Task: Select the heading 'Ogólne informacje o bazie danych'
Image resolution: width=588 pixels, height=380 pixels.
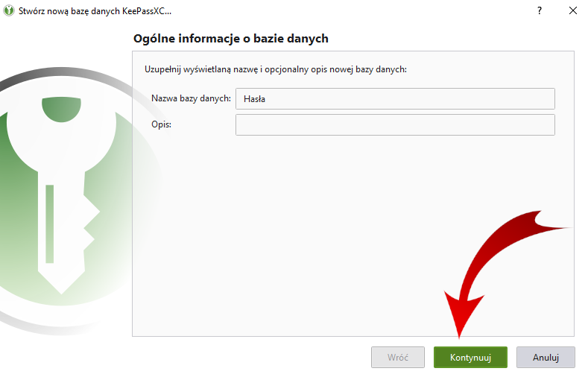Action: pyautogui.click(x=230, y=39)
